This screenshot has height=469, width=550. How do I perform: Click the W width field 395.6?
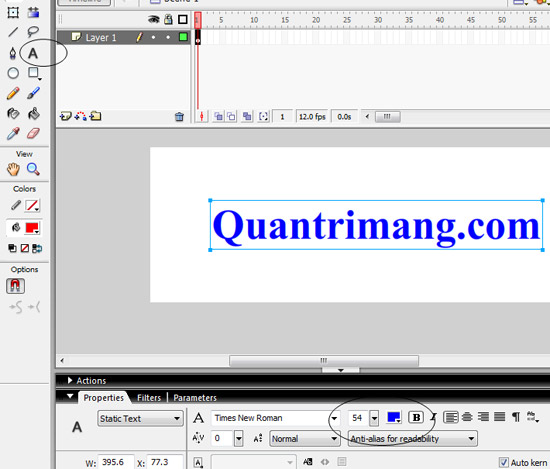[116, 462]
